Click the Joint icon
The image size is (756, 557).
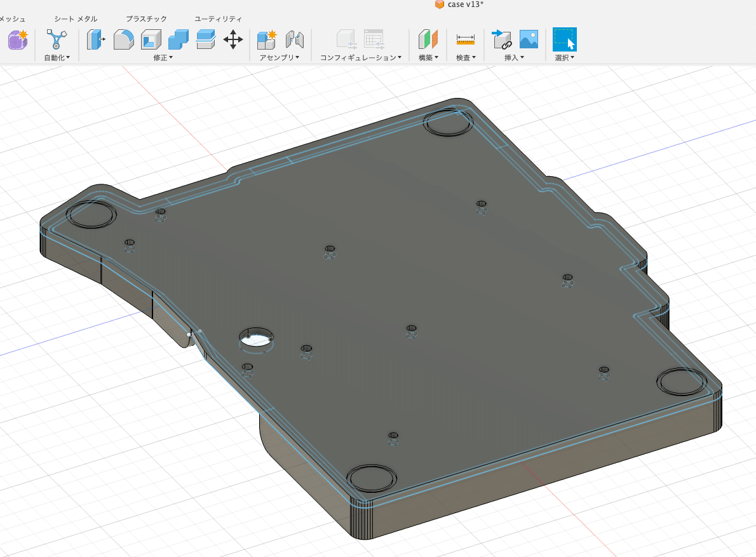(295, 39)
